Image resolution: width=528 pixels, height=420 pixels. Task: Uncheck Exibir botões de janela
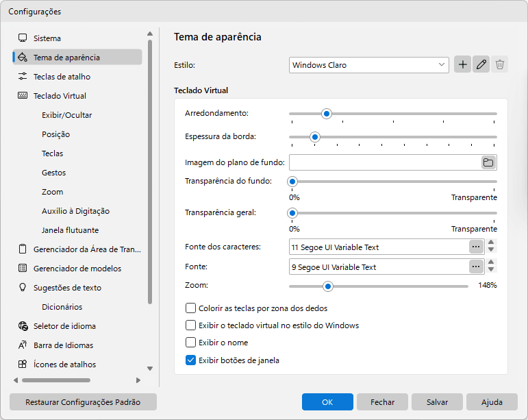[190, 360]
